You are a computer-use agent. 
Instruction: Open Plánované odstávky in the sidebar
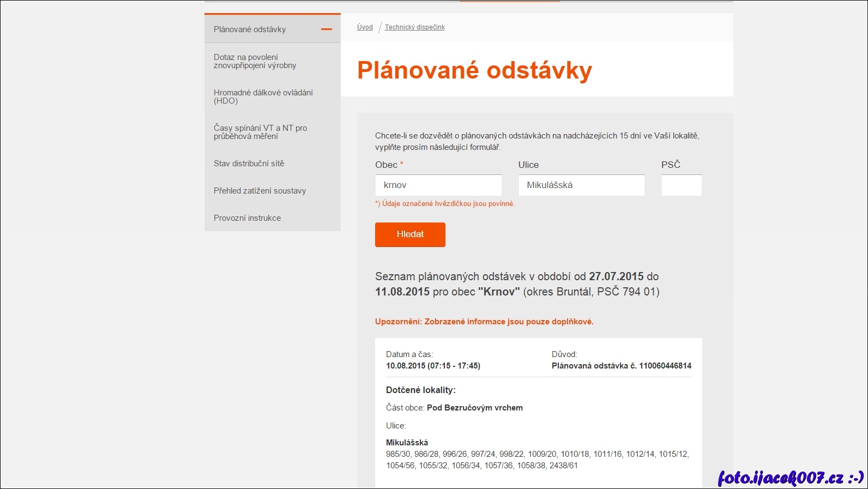click(x=250, y=29)
